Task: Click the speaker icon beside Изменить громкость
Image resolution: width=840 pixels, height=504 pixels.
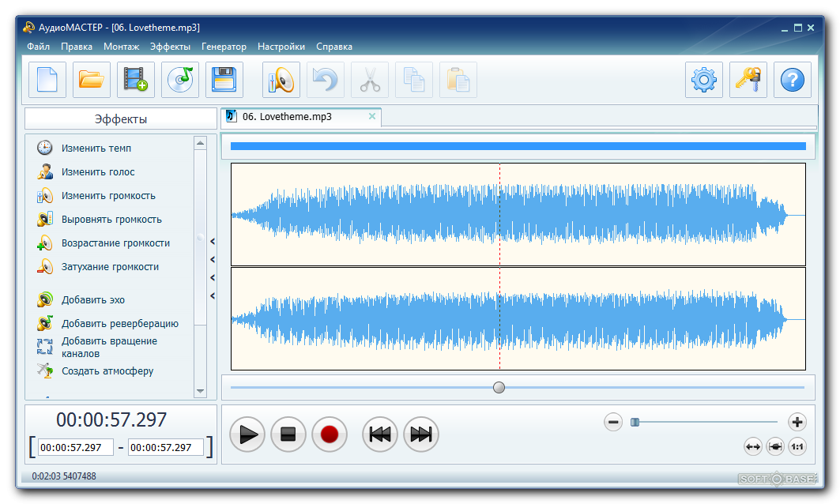Action: tap(45, 195)
